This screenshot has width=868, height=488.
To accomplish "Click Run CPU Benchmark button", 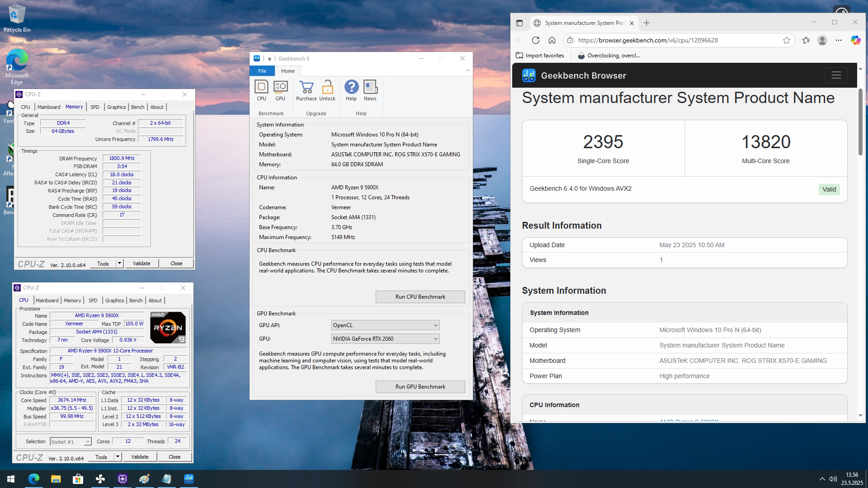I will pyautogui.click(x=420, y=297).
